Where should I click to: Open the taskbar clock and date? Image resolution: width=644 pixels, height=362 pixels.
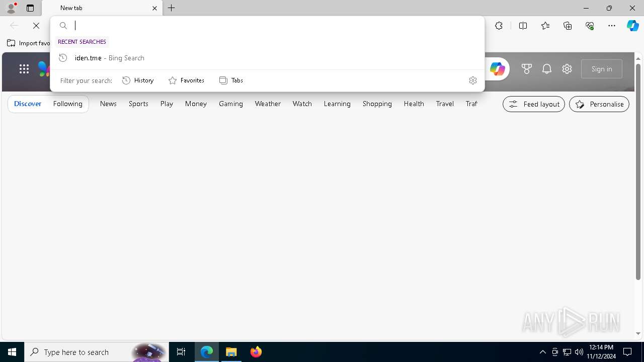601,352
